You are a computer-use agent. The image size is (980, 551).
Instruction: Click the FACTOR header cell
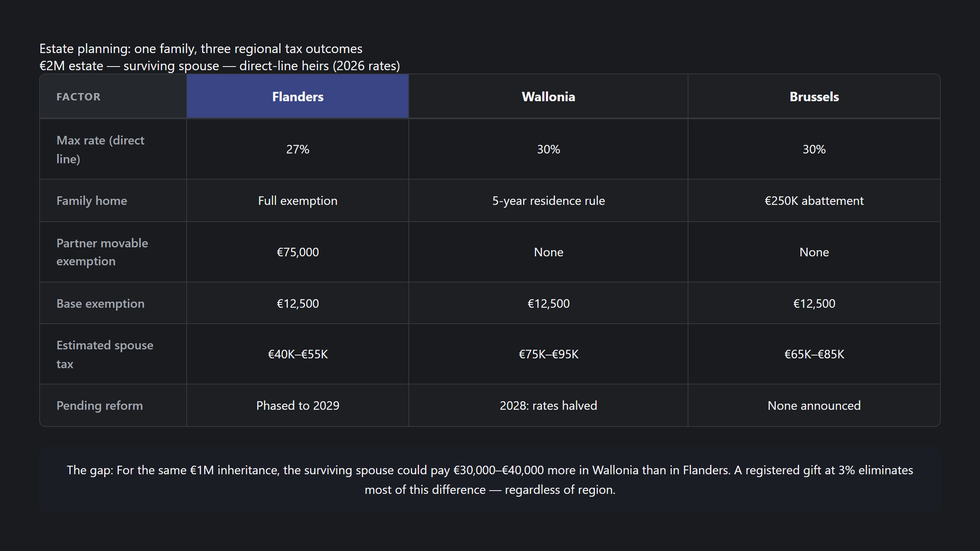78,97
